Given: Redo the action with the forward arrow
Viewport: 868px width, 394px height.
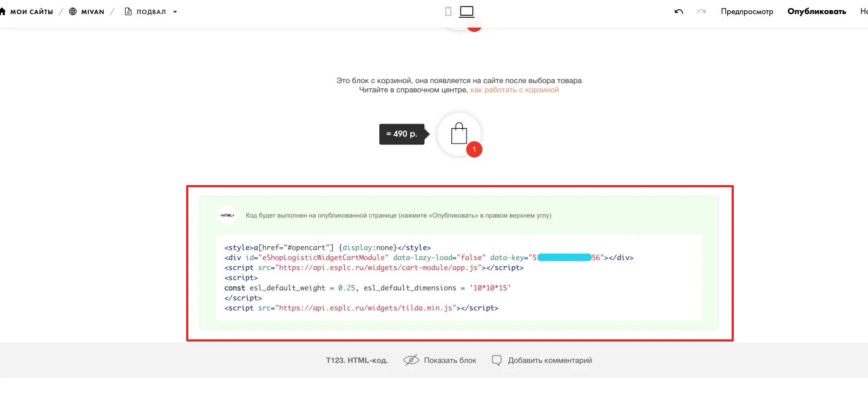Looking at the screenshot, I should [701, 11].
